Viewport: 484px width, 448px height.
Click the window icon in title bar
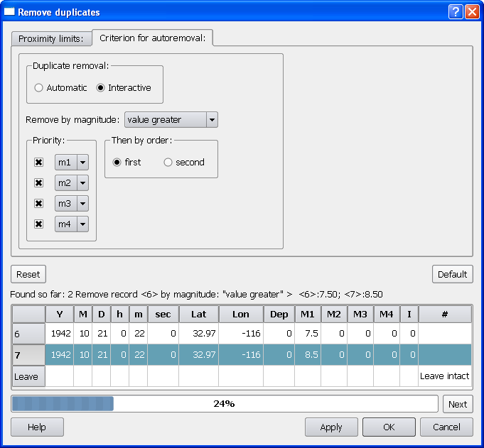(9, 12)
